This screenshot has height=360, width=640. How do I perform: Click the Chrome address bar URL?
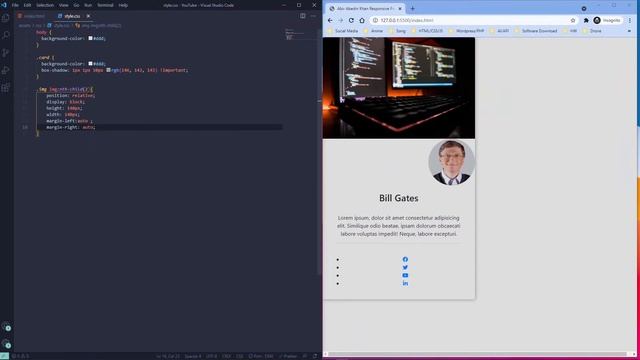[x=407, y=20]
